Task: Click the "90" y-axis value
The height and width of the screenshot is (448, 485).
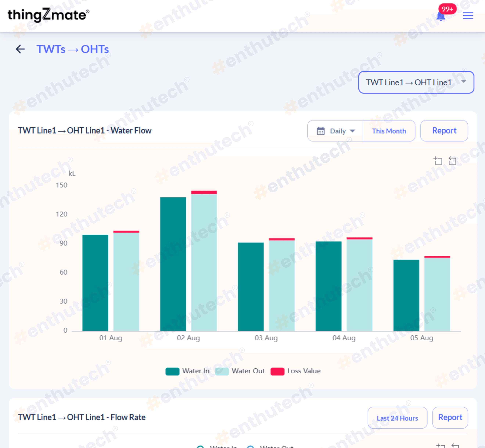Action: point(64,243)
